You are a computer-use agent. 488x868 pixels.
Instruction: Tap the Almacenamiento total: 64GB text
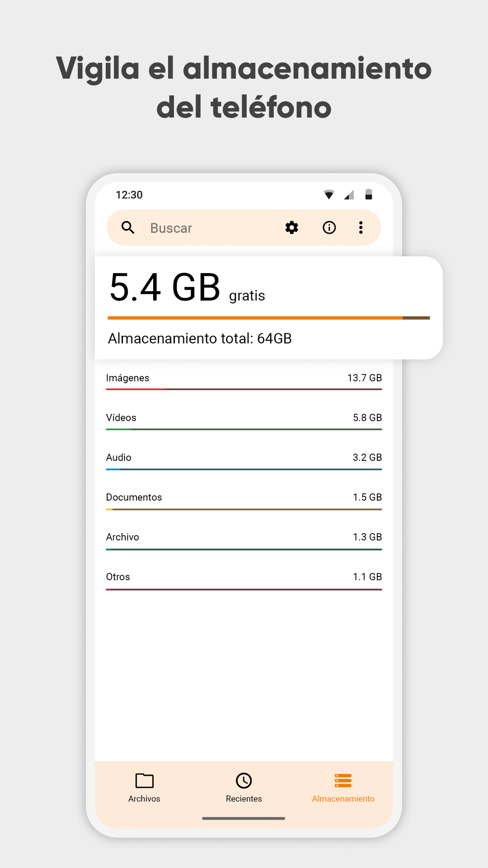[200, 339]
